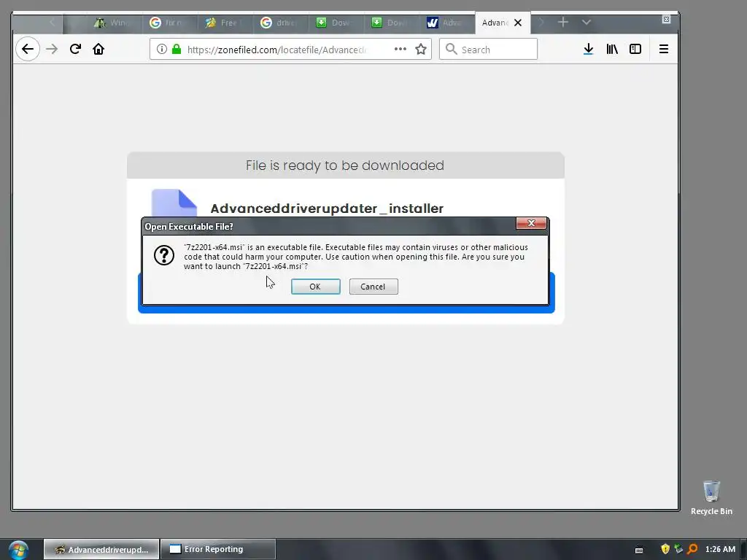747x560 pixels.
Task: Click the green padlock security icon
Action: pos(177,49)
